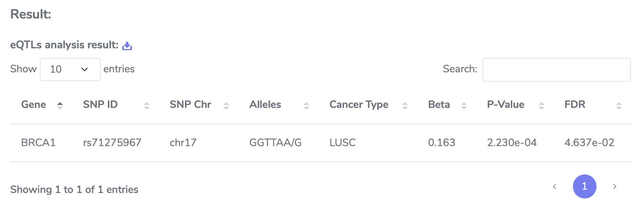Sort table by Gene column arrows
Screen dimensions: 644x205
[60, 105]
